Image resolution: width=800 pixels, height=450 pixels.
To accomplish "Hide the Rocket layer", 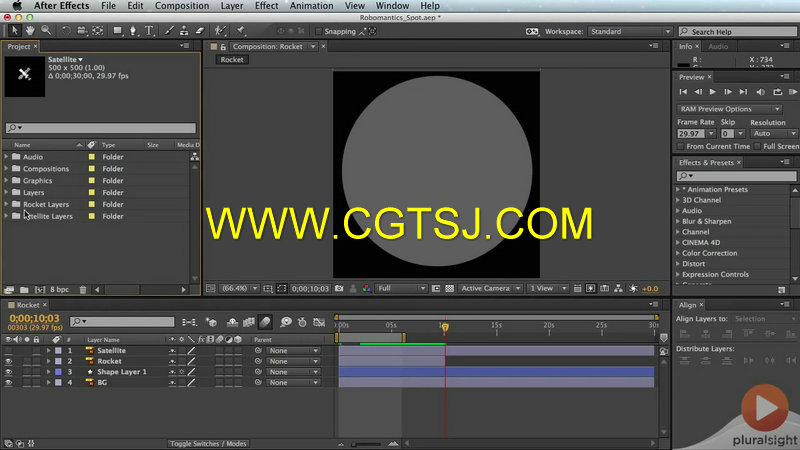I will 8,361.
